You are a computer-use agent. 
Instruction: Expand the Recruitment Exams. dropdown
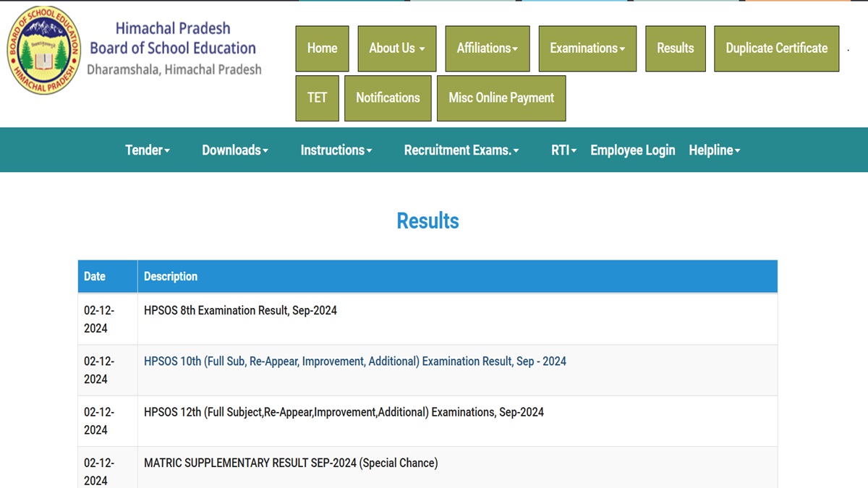(461, 150)
